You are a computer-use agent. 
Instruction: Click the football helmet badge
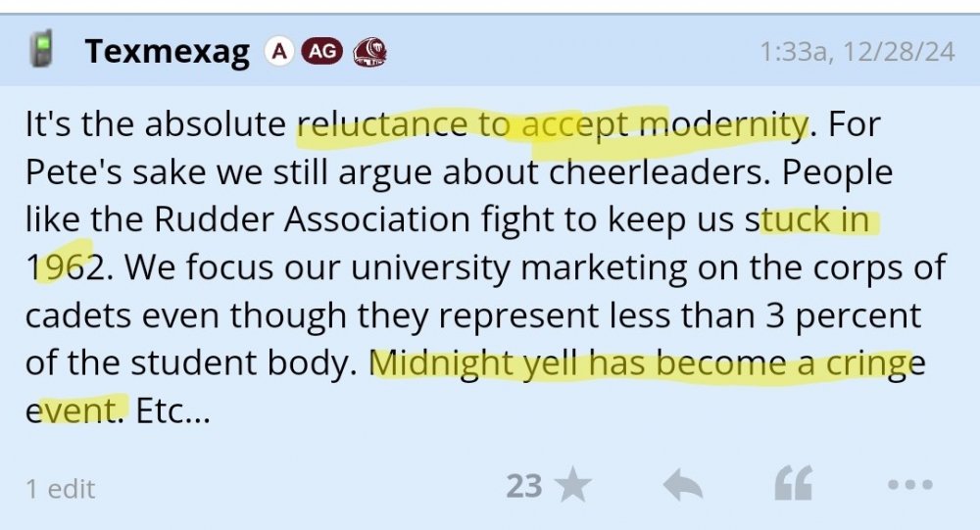[x=369, y=51]
